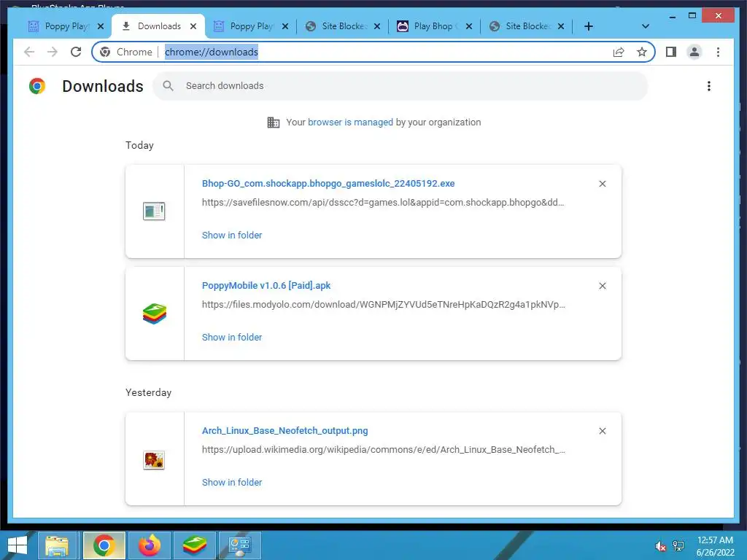Click the savefilesnow.com source URL

pyautogui.click(x=383, y=203)
